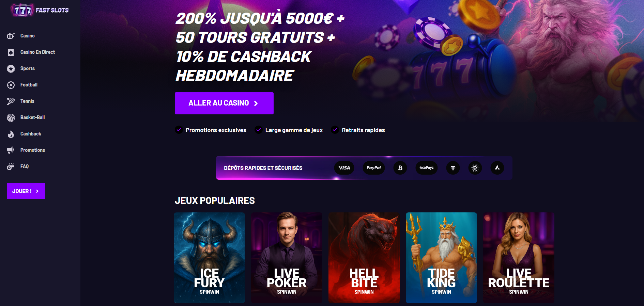
Task: Click the ALLER AU CASINO button
Action: tap(224, 103)
